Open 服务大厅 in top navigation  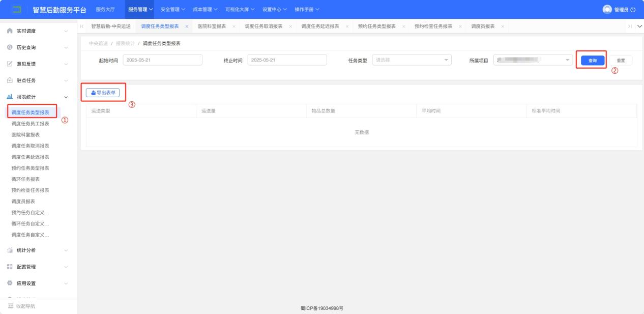click(x=105, y=9)
